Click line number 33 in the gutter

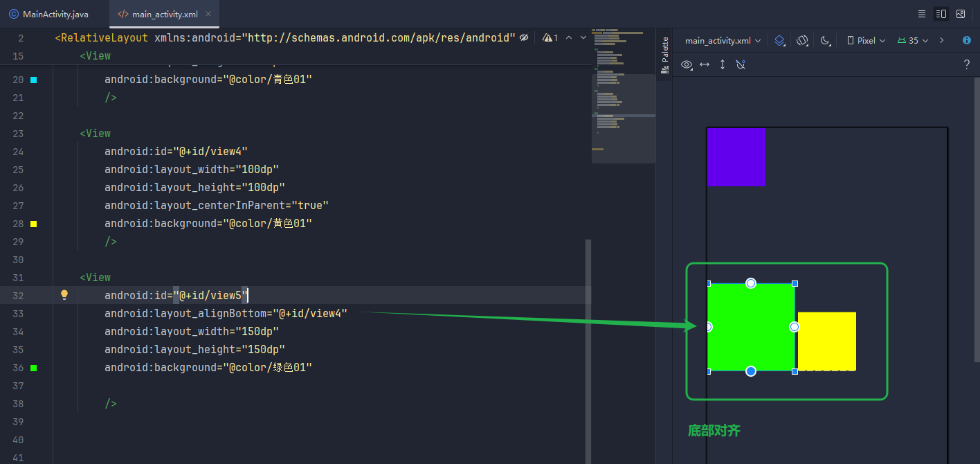click(x=18, y=314)
